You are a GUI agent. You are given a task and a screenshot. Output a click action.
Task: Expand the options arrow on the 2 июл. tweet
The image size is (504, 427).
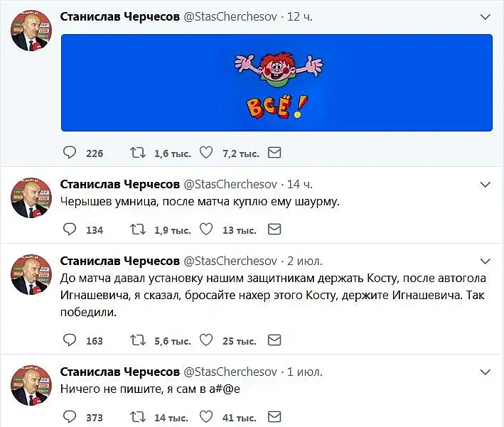coord(486,261)
